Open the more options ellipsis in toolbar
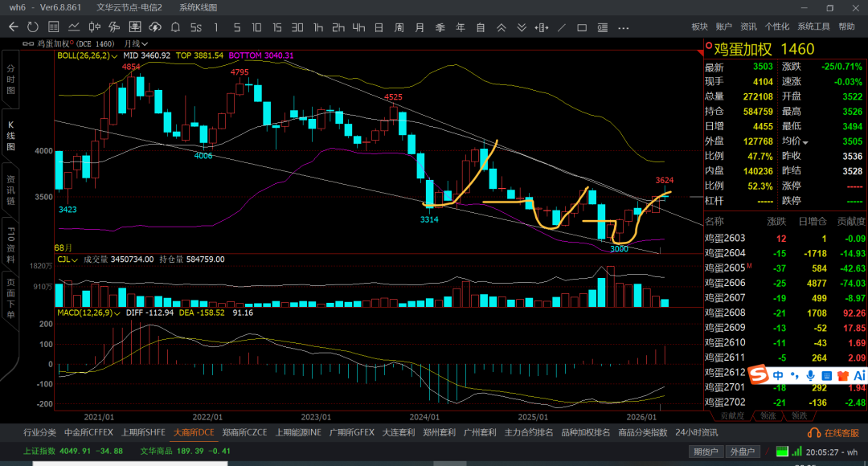The width and height of the screenshot is (868, 466). [x=623, y=27]
